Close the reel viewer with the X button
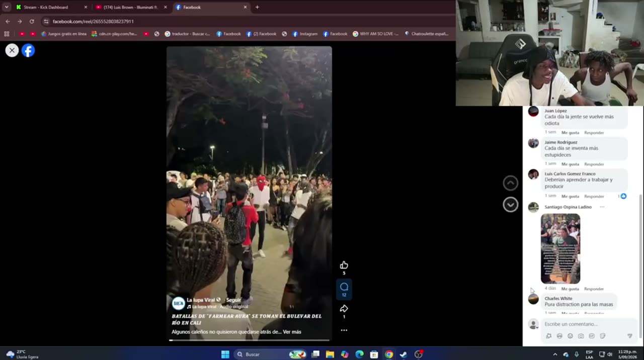Screen dimensions: 644x360 (12, 50)
